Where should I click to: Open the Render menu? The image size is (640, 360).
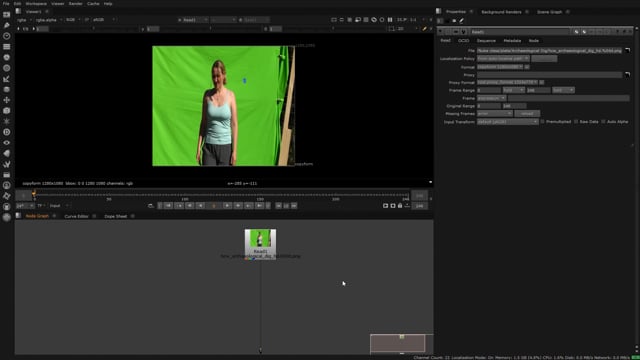coord(76,4)
